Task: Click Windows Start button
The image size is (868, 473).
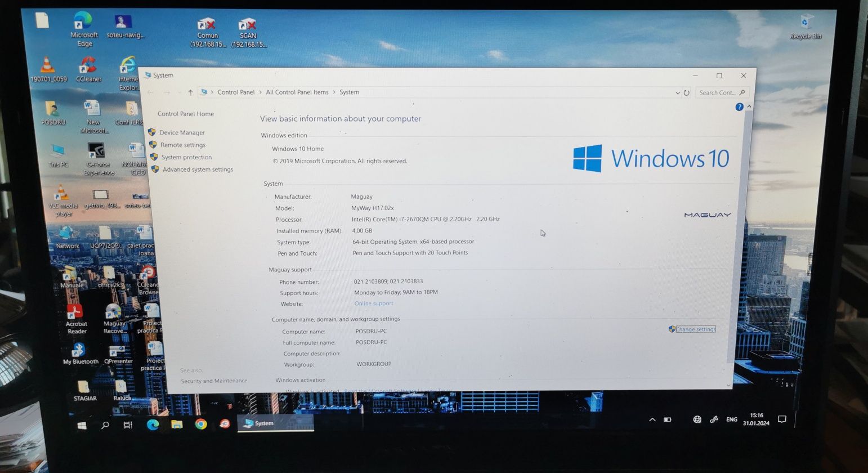Action: tap(82, 425)
